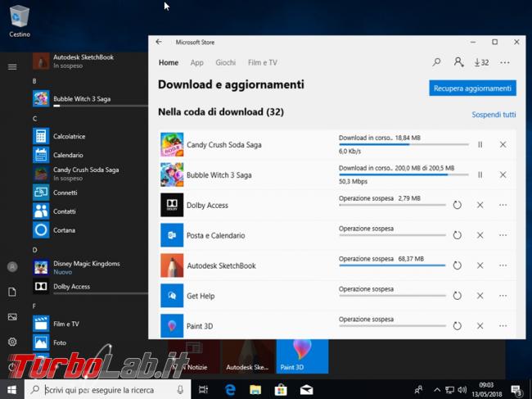Cancel Candy Crush Soda Saga download

503,145
